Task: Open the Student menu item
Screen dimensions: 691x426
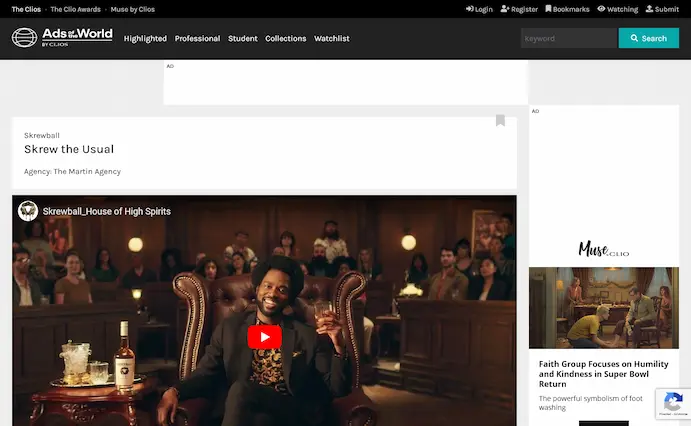Action: (243, 39)
